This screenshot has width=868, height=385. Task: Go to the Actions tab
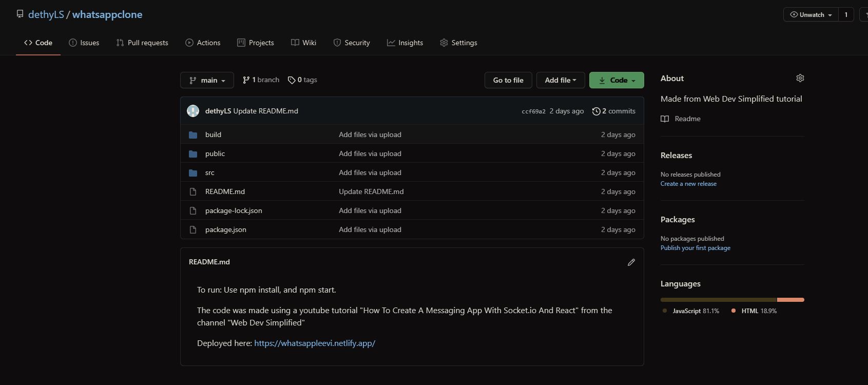click(x=203, y=43)
